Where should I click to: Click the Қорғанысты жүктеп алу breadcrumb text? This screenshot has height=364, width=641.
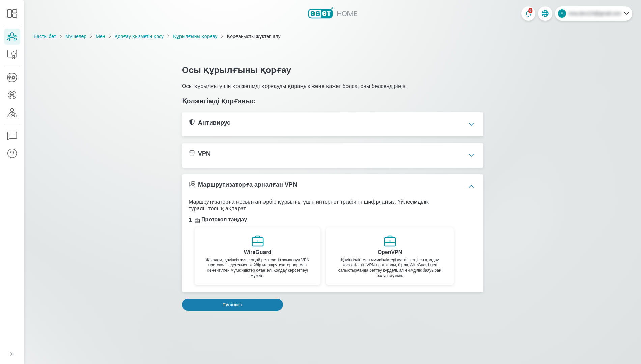pyautogui.click(x=254, y=36)
